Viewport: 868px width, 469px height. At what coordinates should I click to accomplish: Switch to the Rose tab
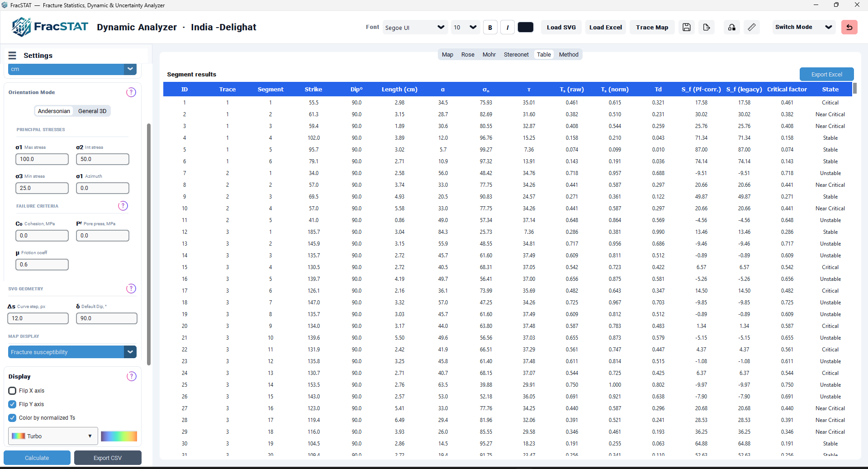click(x=468, y=55)
